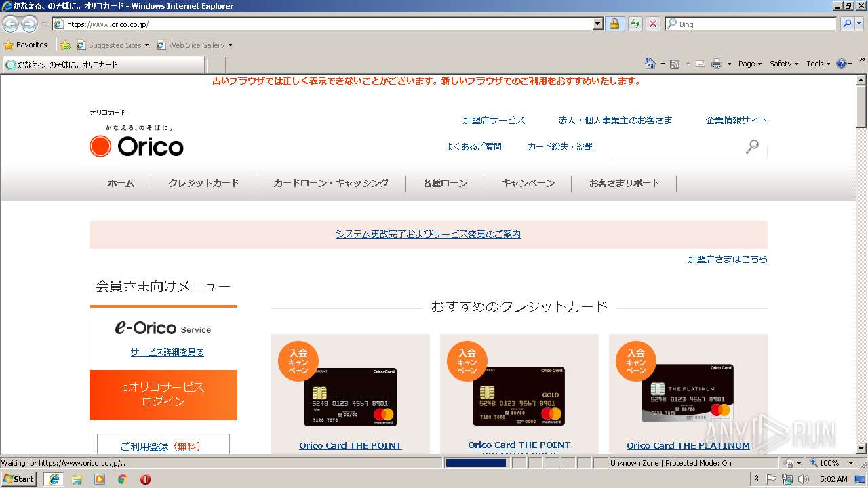
Task: Expand Suggested Sites dropdown
Action: pos(146,45)
